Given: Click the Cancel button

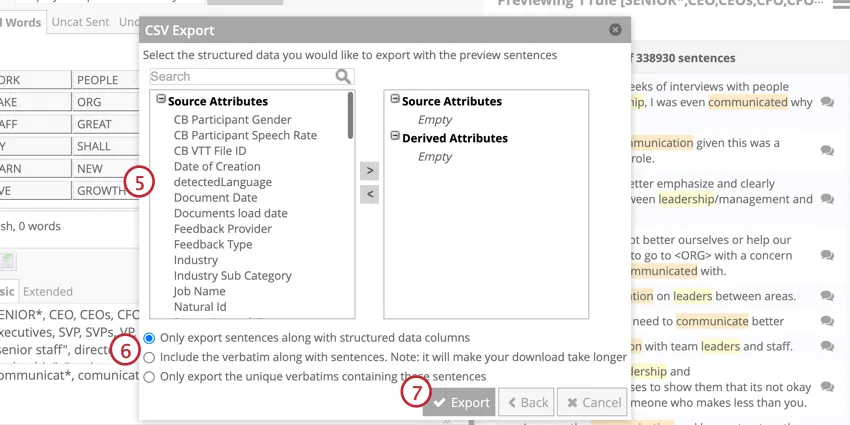Looking at the screenshot, I should click(x=592, y=402).
